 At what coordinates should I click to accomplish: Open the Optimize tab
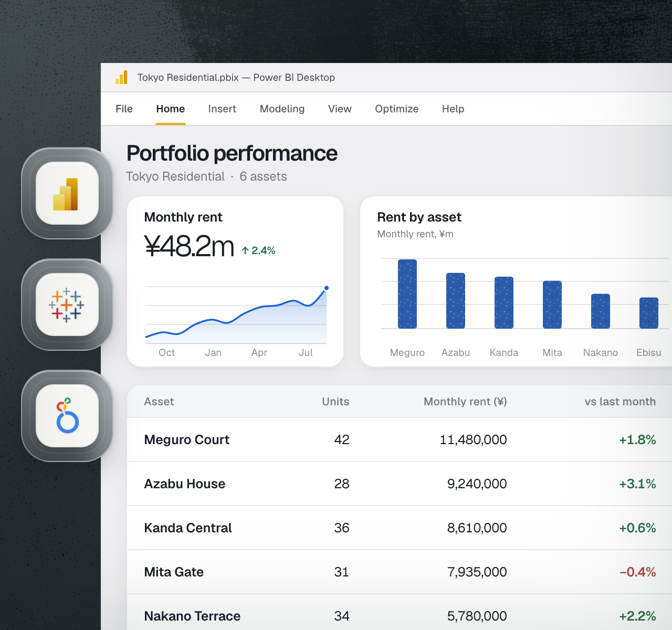(396, 109)
